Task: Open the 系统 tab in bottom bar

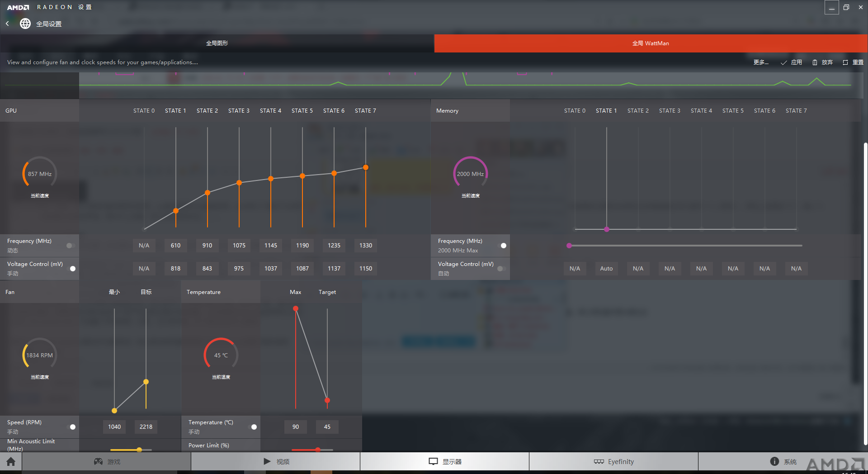Action: [x=783, y=461]
